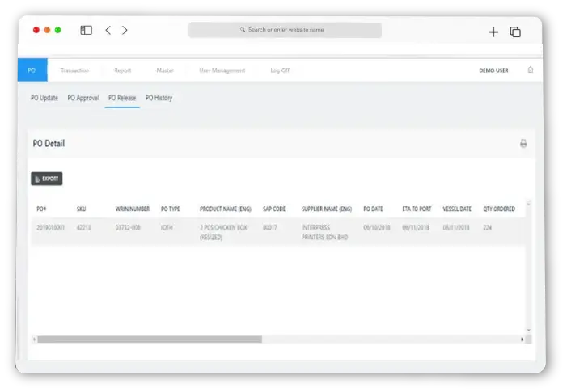
Task: Open the User Management menu
Action: click(222, 70)
